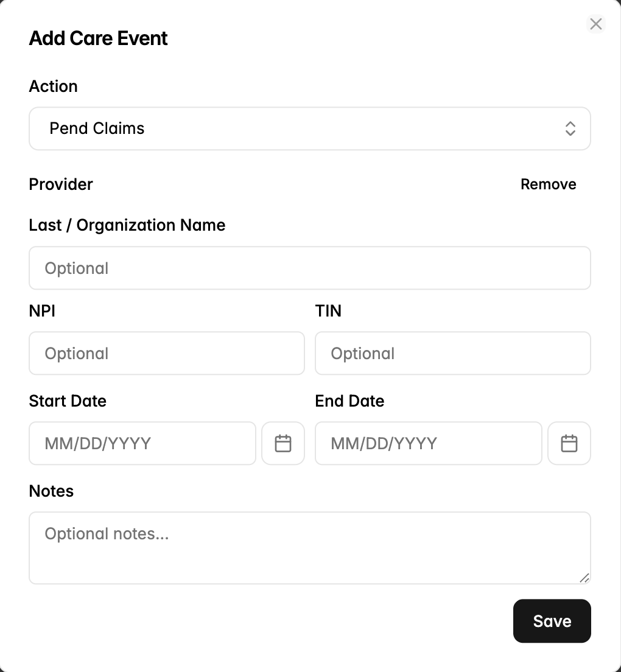Open the Start Date calendar picker
The height and width of the screenshot is (672, 621).
(x=283, y=443)
